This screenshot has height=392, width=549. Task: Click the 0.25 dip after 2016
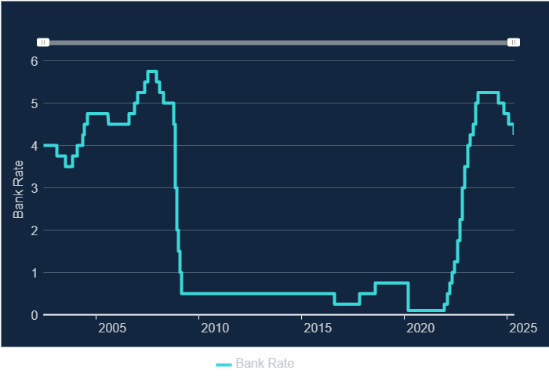pyautogui.click(x=347, y=304)
